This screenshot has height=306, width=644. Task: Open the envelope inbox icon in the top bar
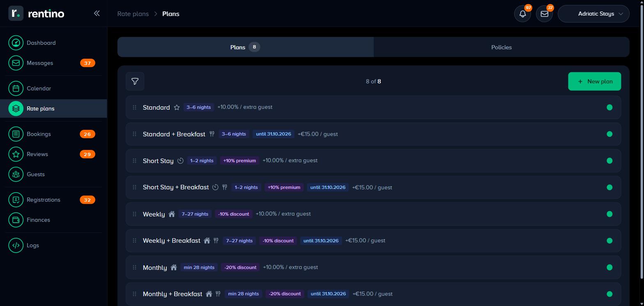[x=544, y=14]
